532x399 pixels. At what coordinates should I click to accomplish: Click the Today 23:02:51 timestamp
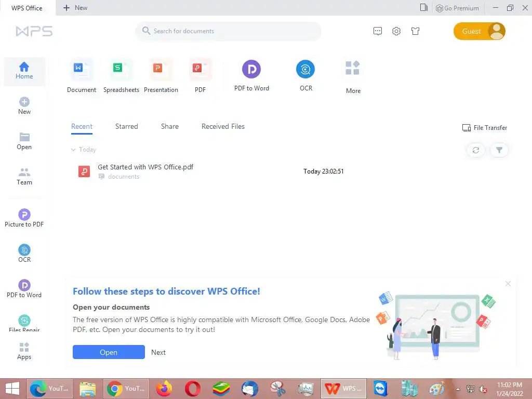coord(323,171)
